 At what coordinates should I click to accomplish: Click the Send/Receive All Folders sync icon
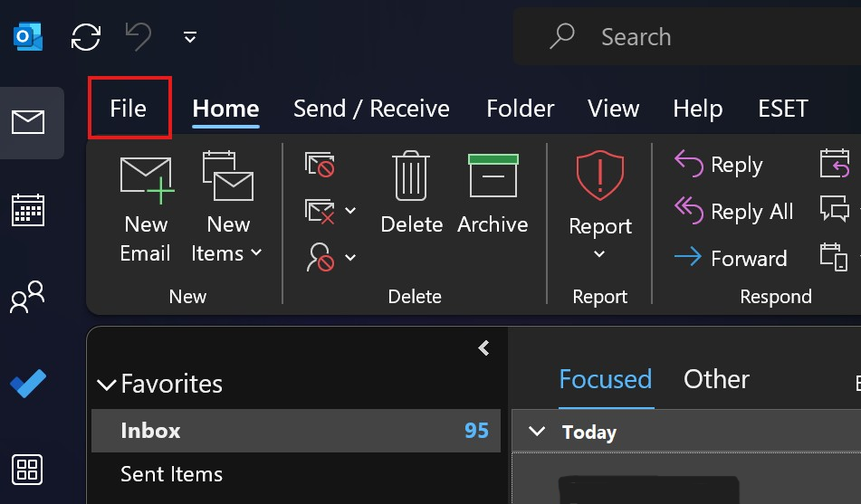click(86, 37)
